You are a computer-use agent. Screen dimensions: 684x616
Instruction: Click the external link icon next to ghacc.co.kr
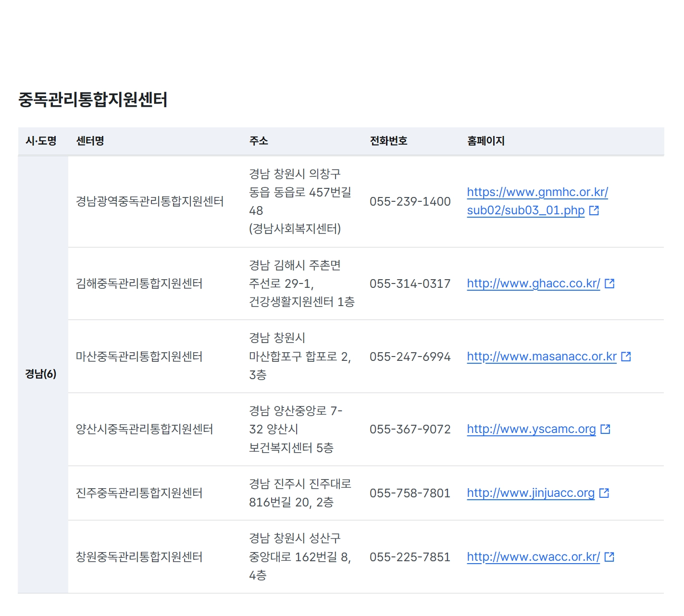coord(609,283)
